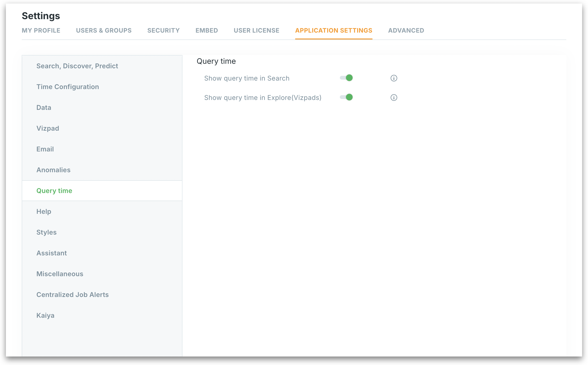Viewport: 588px width, 365px height.
Task: Select Assistant in the sidebar
Action: pos(52,253)
